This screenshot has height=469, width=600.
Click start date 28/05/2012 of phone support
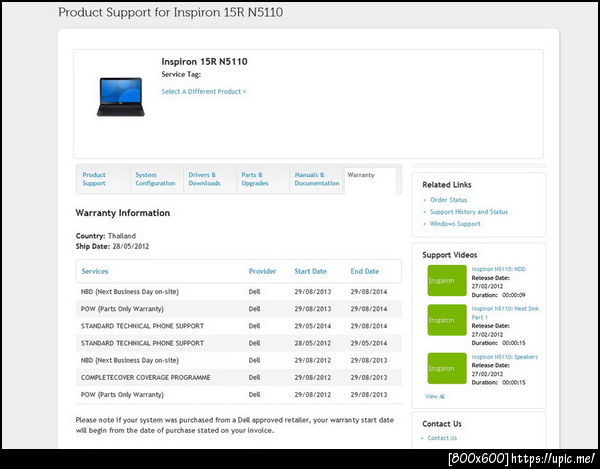[313, 343]
